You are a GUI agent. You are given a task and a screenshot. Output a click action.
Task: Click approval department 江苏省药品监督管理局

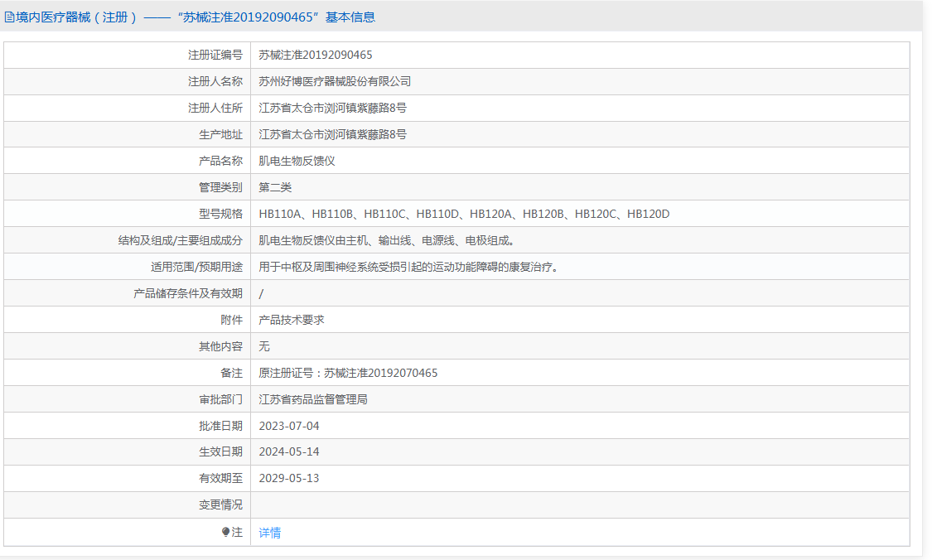[313, 399]
